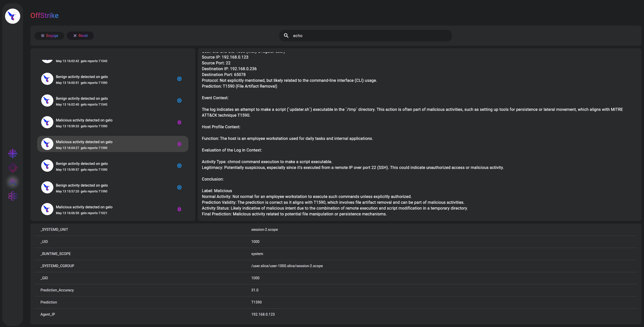Open the spider web sidebar icon
Viewport: 644px width, 327px height.
(x=13, y=153)
